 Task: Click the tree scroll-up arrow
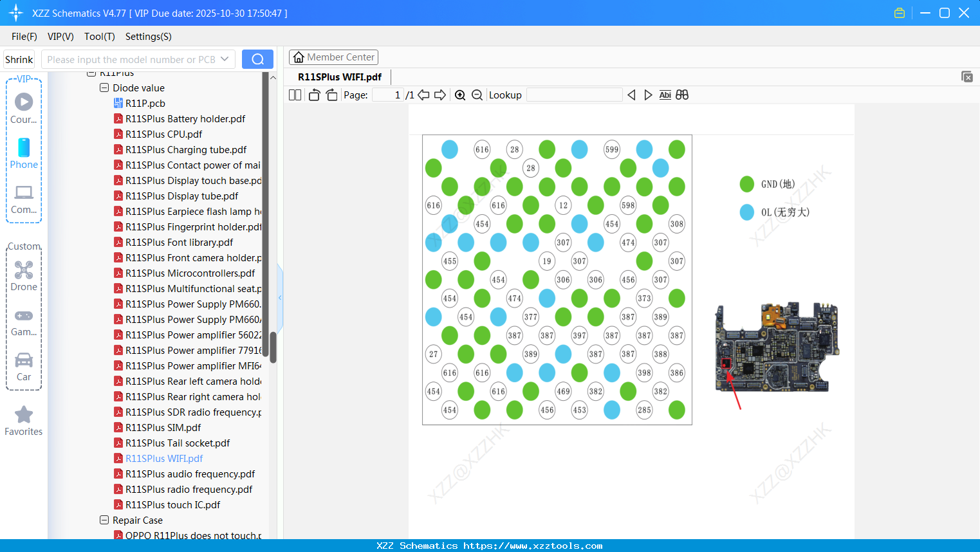point(273,78)
